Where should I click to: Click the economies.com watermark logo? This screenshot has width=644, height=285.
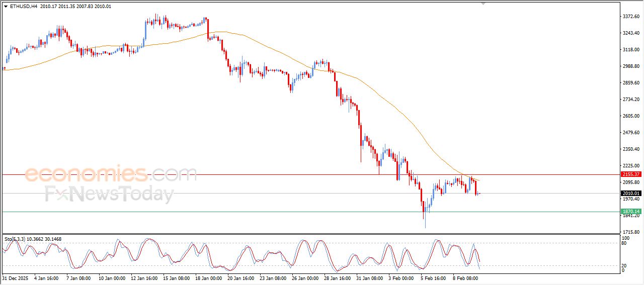pyautogui.click(x=111, y=174)
